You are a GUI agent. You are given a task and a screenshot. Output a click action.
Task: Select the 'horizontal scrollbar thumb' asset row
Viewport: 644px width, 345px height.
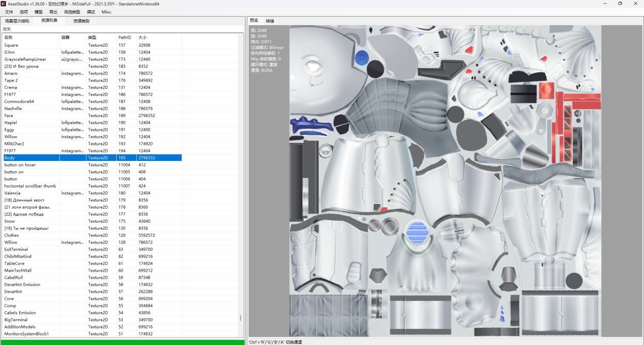(x=92, y=186)
